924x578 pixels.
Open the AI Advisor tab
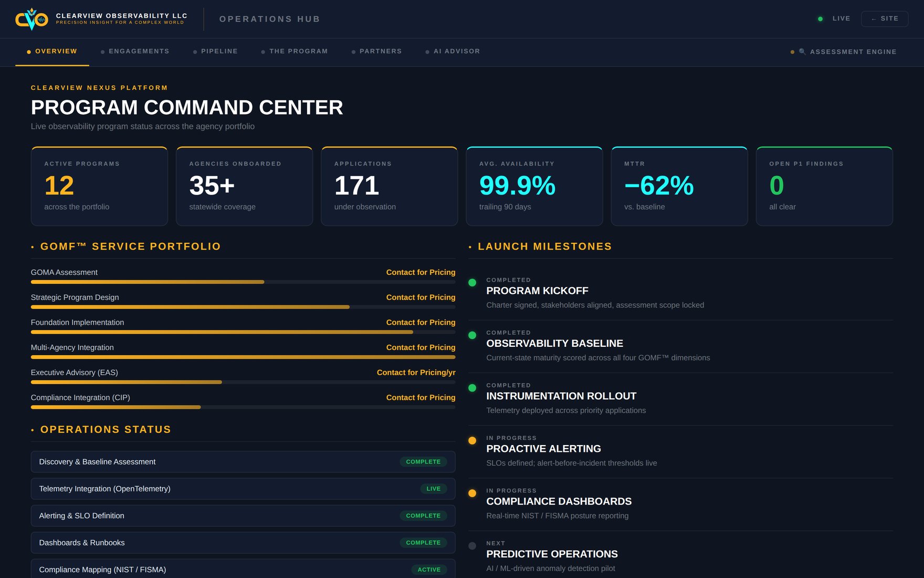(453, 51)
